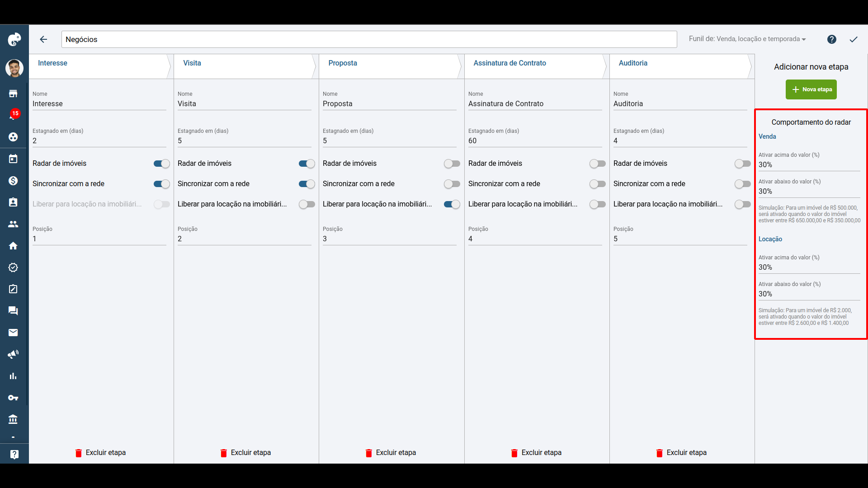Open the ID badge sidebar icon
Screen dimensions: 868x488
[13, 202]
